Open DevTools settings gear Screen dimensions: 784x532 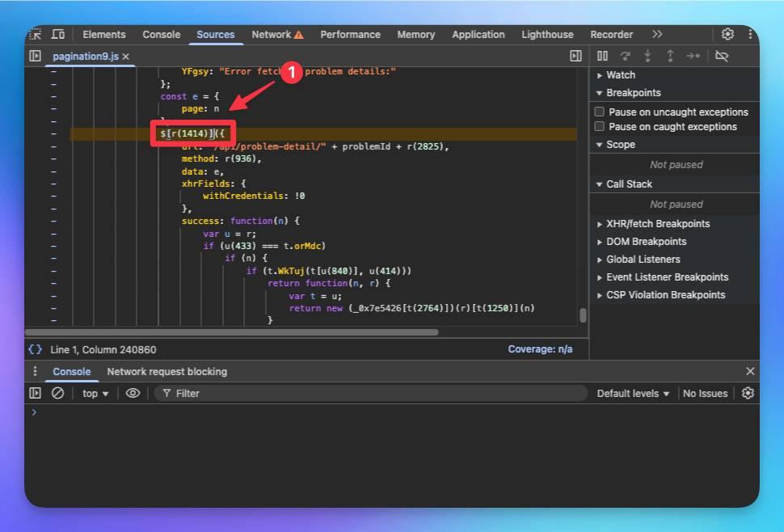point(727,34)
